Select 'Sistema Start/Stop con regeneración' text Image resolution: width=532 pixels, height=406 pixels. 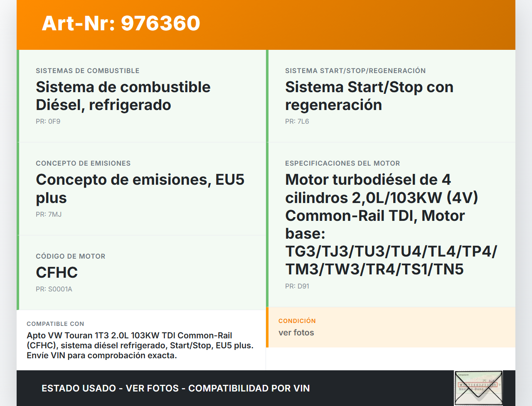click(369, 96)
